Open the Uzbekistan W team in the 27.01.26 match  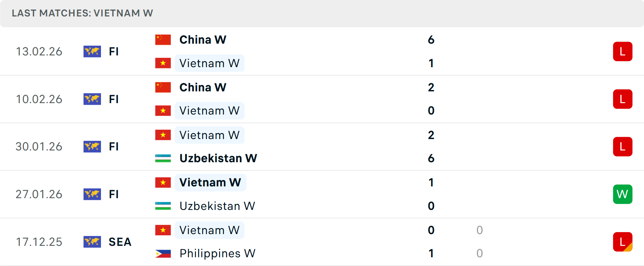[217, 206]
